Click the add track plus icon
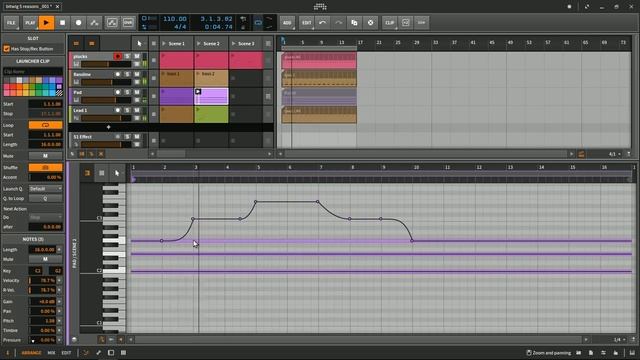The image size is (640, 360). (108, 127)
